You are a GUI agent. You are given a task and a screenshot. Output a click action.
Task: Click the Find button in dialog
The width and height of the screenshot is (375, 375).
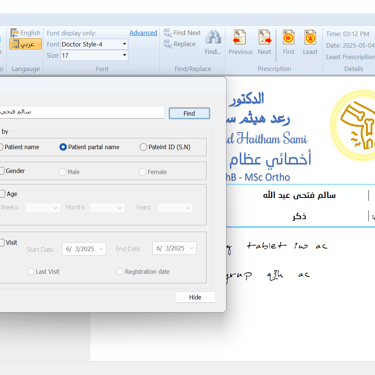pyautogui.click(x=189, y=113)
